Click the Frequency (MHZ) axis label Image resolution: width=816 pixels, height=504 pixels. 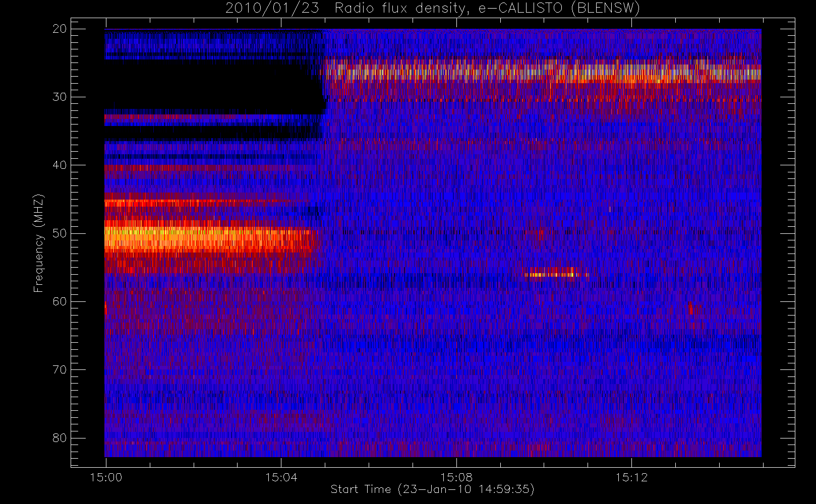[39, 243]
